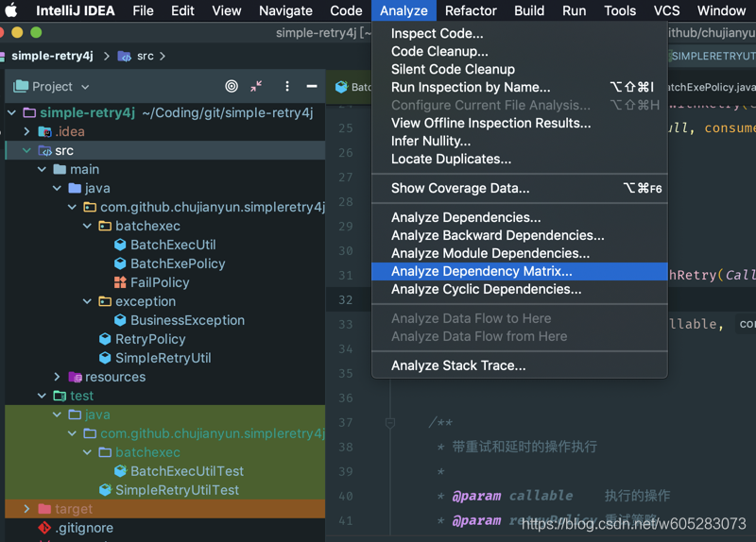Collapse the exception package

(x=87, y=301)
